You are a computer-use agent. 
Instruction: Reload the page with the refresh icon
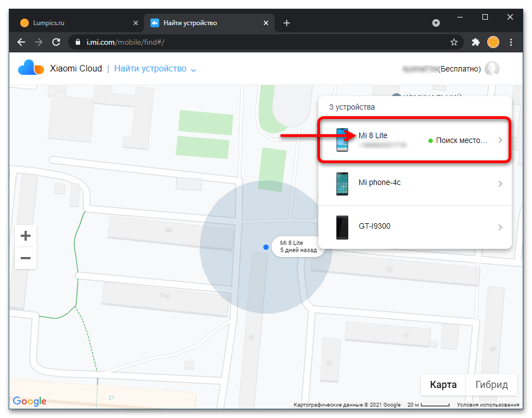click(x=56, y=42)
